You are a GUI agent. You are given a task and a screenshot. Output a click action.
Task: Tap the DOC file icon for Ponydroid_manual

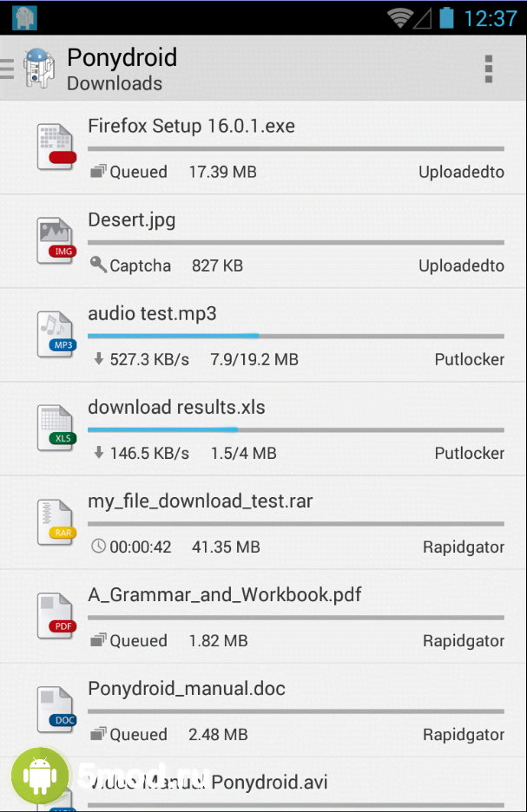coord(56,709)
